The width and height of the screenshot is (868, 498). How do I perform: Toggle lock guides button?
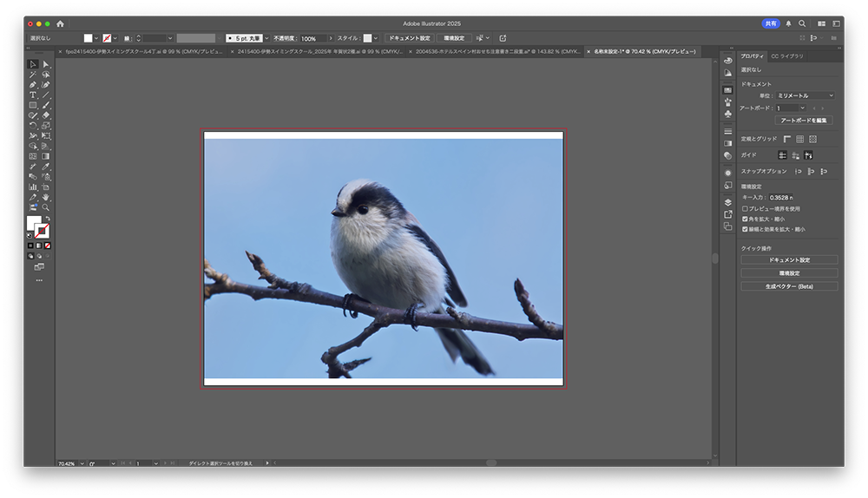[x=795, y=155]
